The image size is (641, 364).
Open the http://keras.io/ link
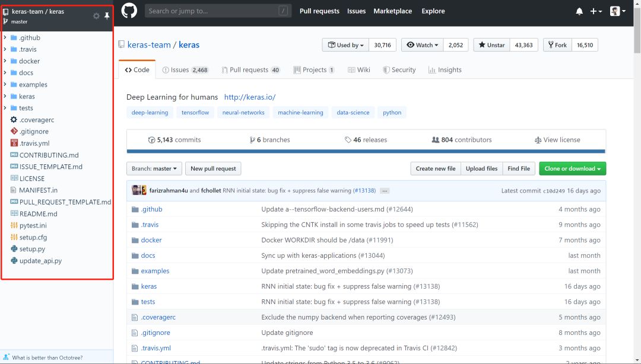pos(250,97)
